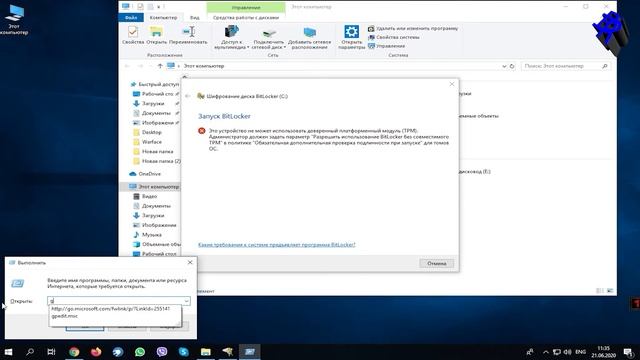Open the Windows Start menu

point(8,351)
